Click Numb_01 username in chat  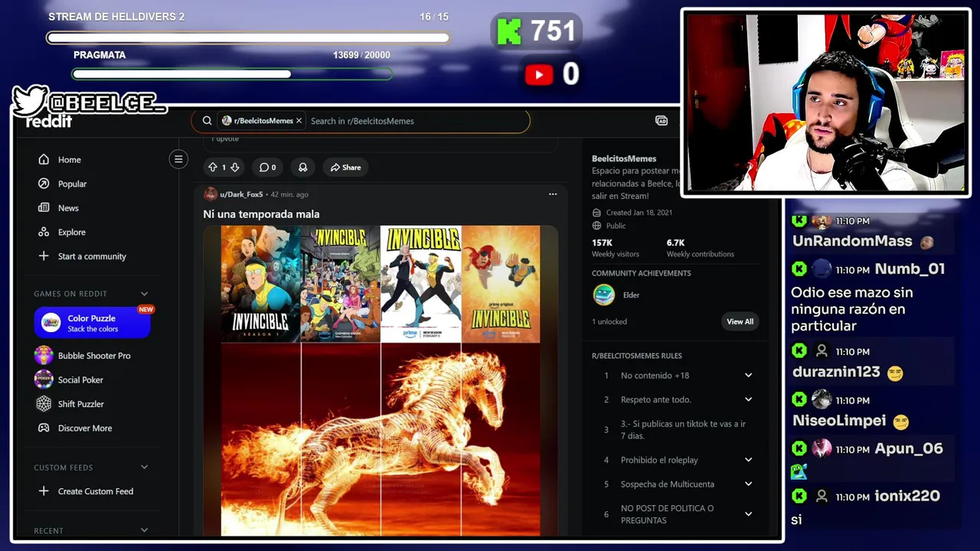(910, 269)
